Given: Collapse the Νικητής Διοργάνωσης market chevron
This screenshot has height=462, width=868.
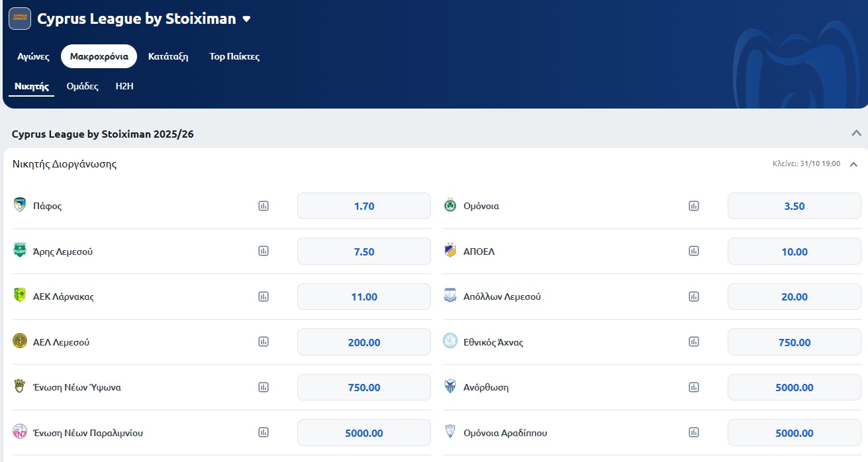Looking at the screenshot, I should pyautogui.click(x=853, y=164).
